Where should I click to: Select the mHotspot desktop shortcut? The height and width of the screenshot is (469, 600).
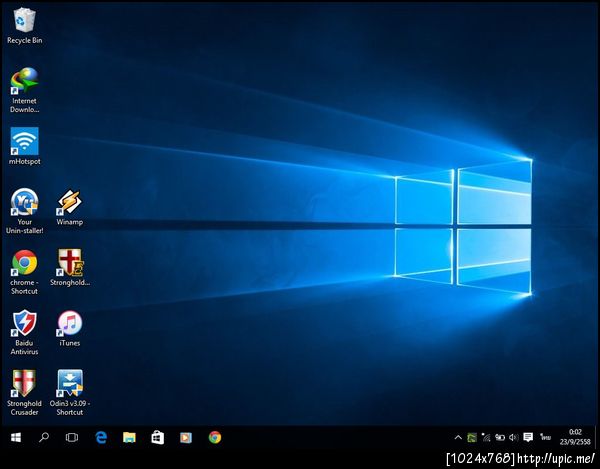(24, 147)
